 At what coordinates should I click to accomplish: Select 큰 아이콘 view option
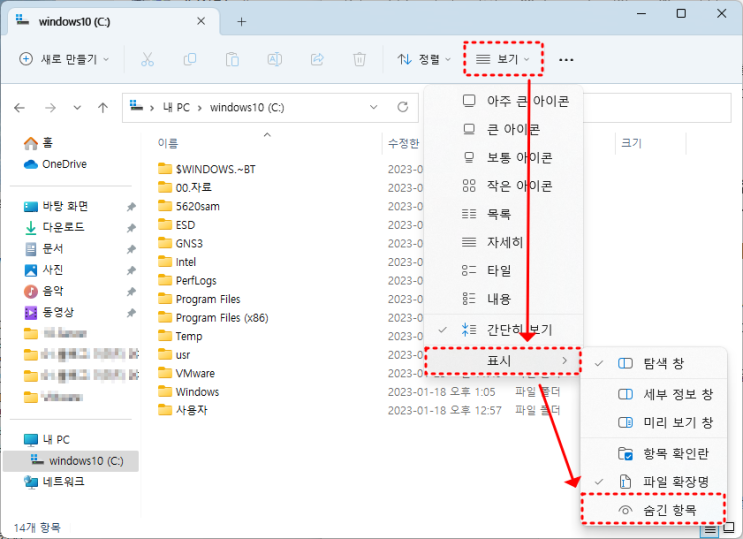503,129
